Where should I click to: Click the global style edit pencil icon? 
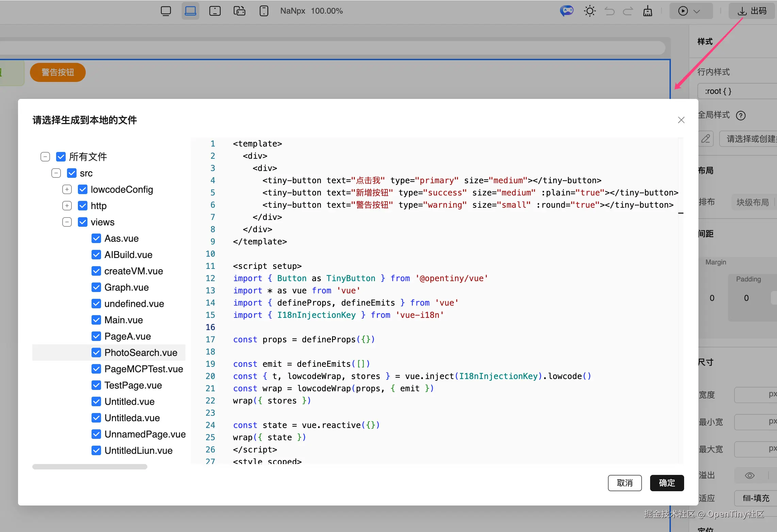coord(706,139)
